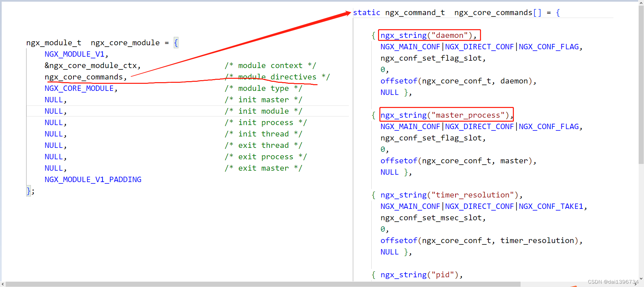The width and height of the screenshot is (644, 287).
Task: Click the "module context" comment
Action: pyautogui.click(x=270, y=66)
